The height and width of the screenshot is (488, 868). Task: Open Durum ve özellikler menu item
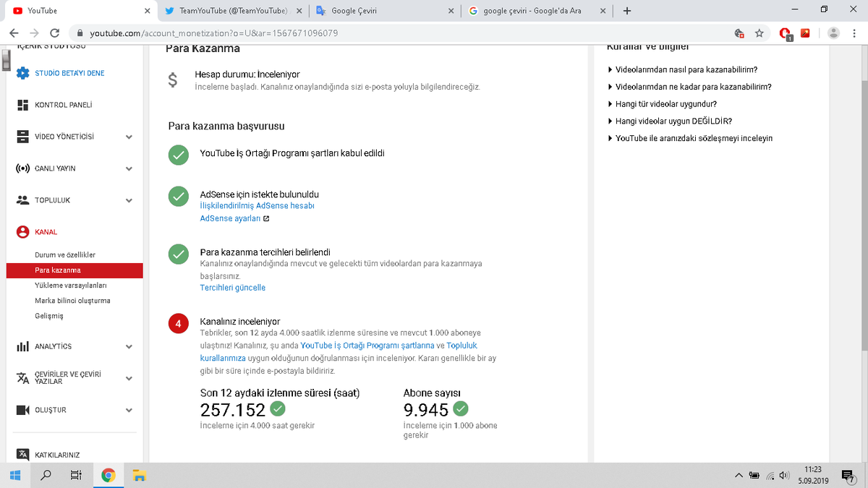(65, 255)
